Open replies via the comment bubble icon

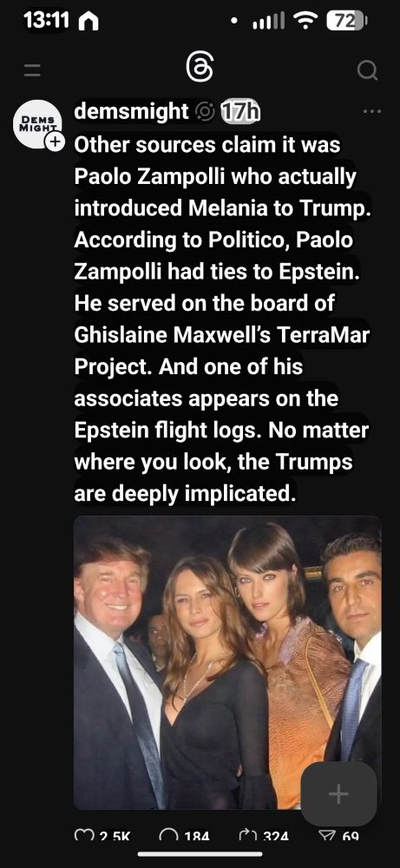(167, 837)
